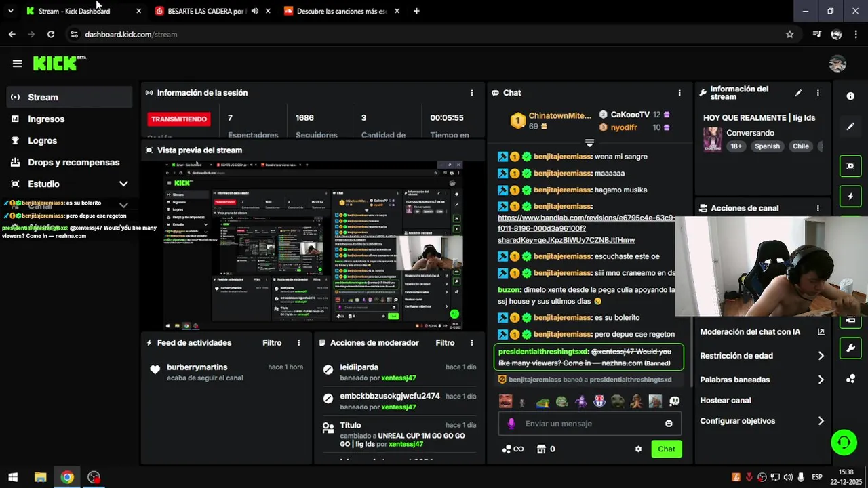Click the Chile stream tag
The width and height of the screenshot is (868, 488).
pyautogui.click(x=801, y=146)
